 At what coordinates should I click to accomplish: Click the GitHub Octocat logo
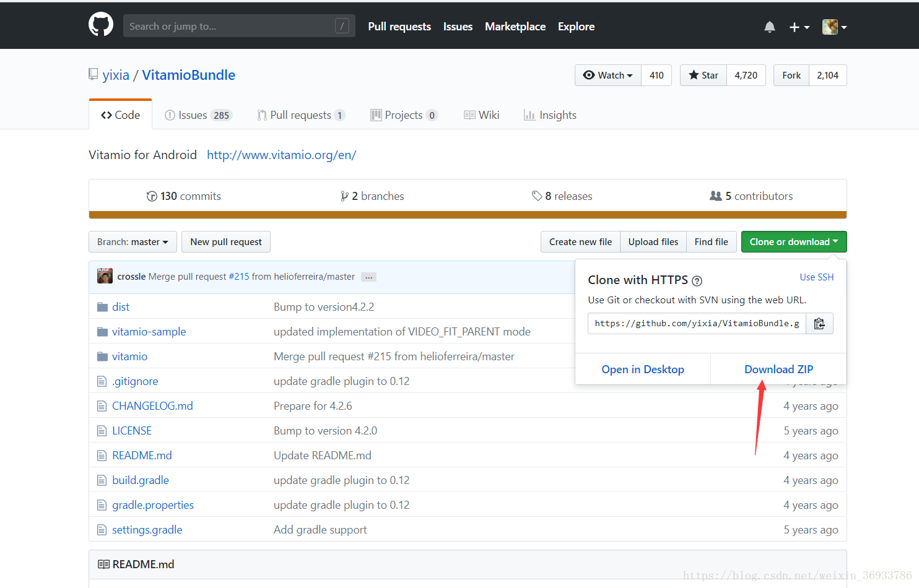[101, 25]
